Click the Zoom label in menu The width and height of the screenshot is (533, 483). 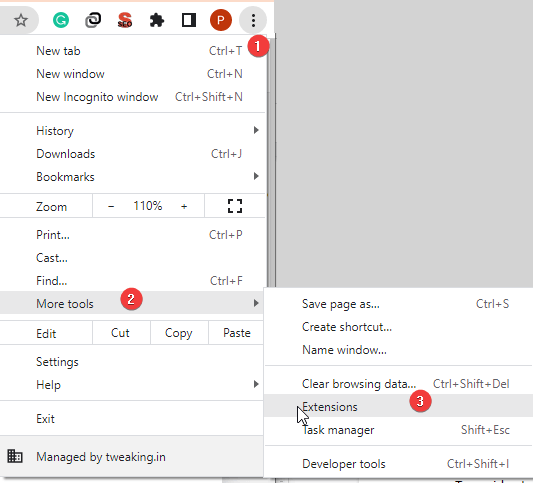(51, 207)
